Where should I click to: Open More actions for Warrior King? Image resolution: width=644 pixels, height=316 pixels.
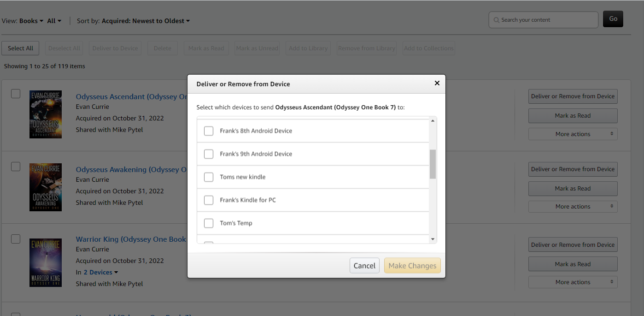(x=573, y=282)
